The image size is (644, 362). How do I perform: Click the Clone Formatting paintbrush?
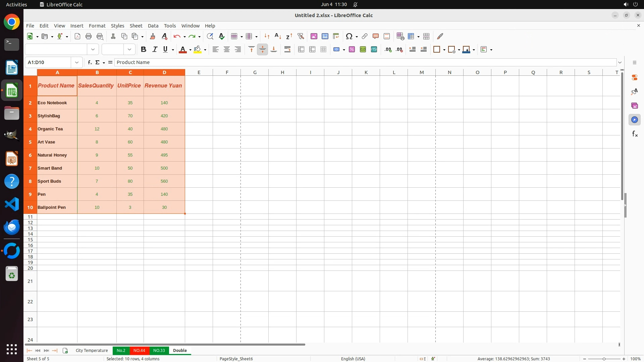(x=153, y=36)
